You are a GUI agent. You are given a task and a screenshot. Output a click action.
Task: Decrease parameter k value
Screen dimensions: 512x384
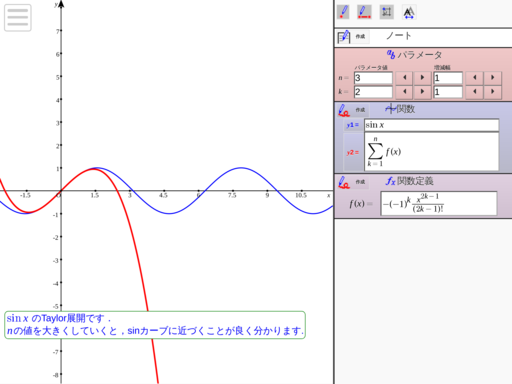pos(404,92)
